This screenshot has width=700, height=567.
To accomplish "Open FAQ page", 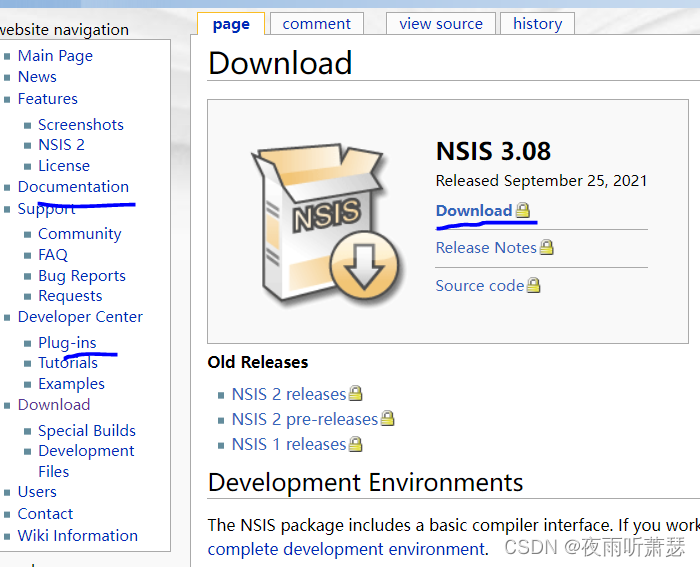I will click(53, 254).
